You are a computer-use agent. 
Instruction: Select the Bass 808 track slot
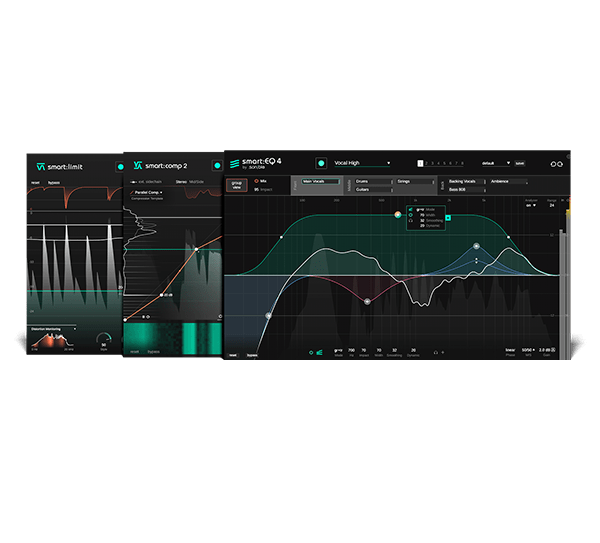(467, 190)
